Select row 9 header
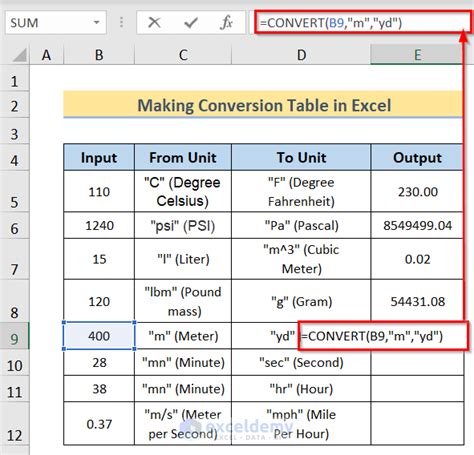The height and width of the screenshot is (455, 474). click(x=14, y=336)
